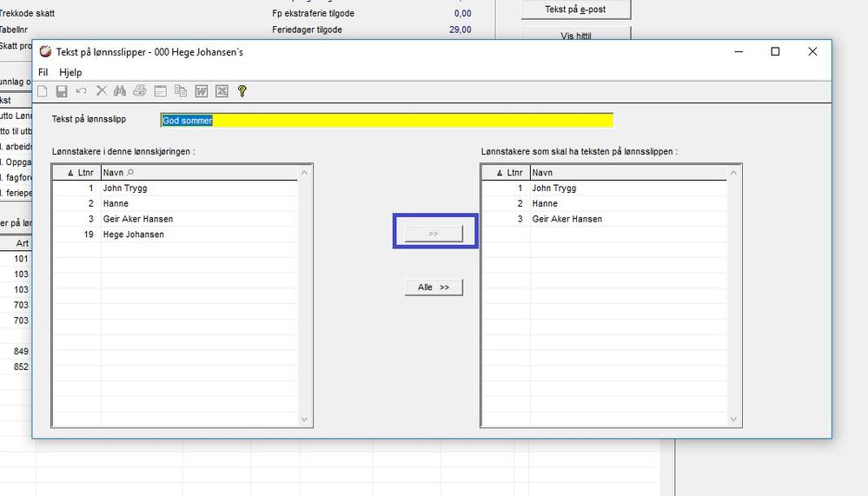Click Fp ekstraferie tilgode value 0,00

(x=463, y=13)
